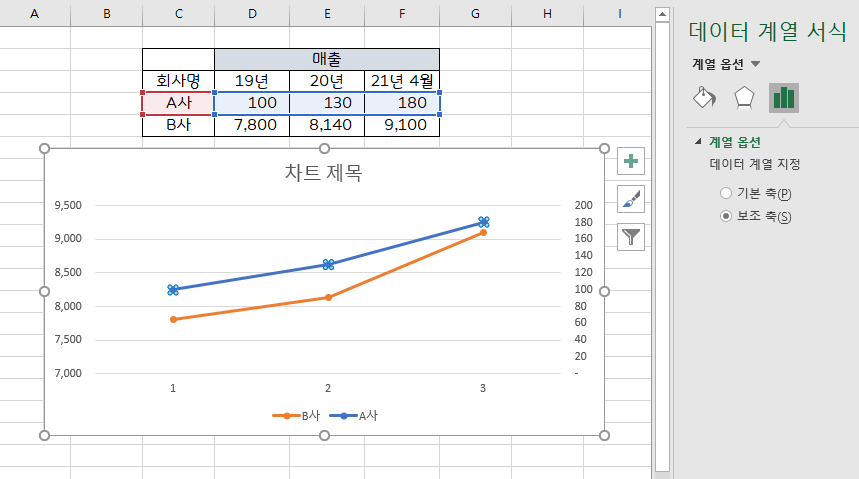Screen dimensions: 859x479
Task: Select column H header
Action: 547,14
